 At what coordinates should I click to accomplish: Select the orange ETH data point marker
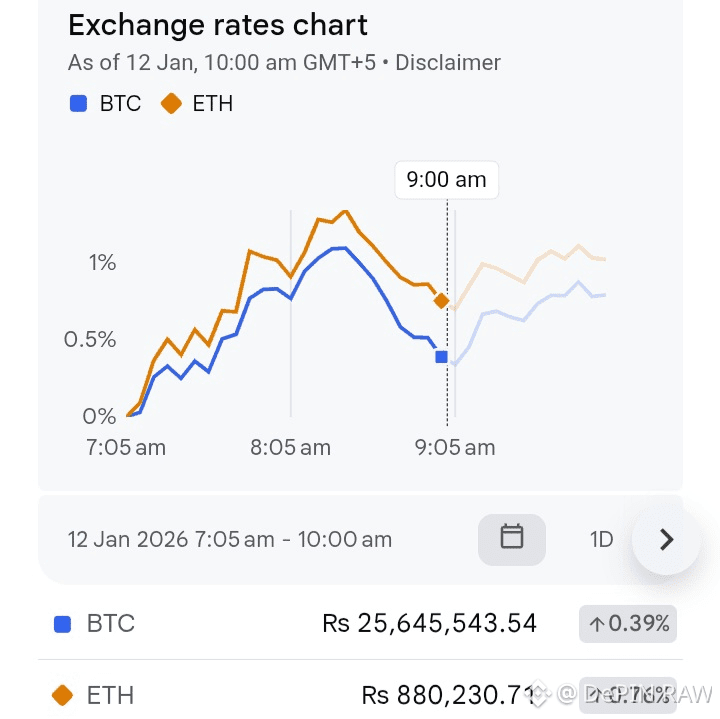click(441, 300)
